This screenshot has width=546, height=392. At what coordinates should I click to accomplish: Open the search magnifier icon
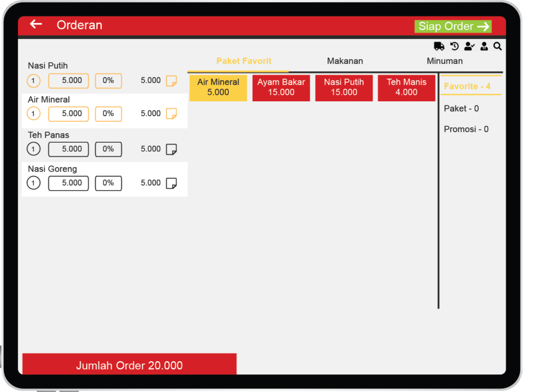pos(497,46)
